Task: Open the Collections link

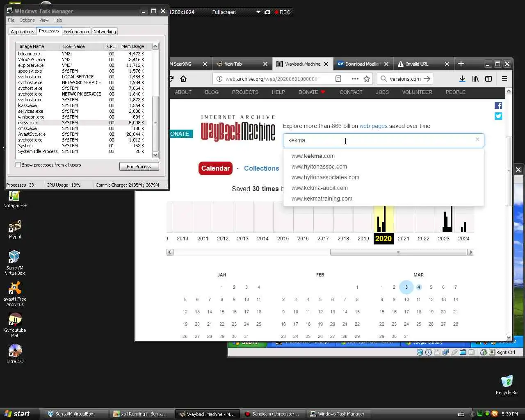Action: [x=261, y=169]
